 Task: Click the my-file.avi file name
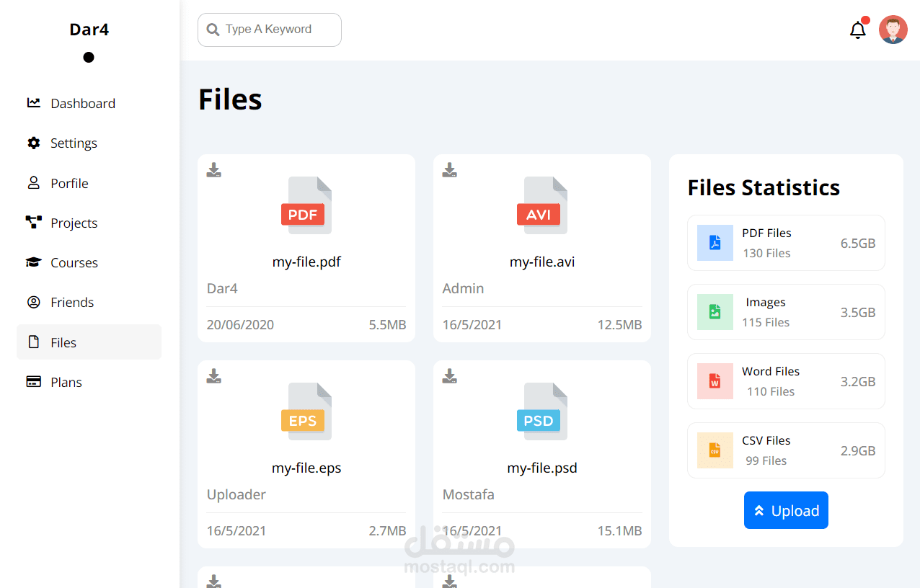[x=542, y=262]
